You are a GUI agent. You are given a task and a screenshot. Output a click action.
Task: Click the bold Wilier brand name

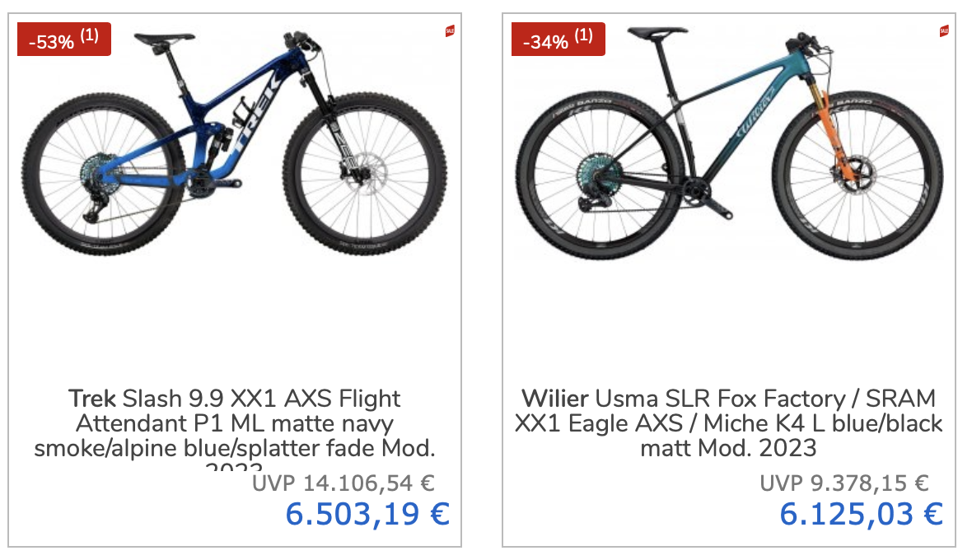coord(554,399)
